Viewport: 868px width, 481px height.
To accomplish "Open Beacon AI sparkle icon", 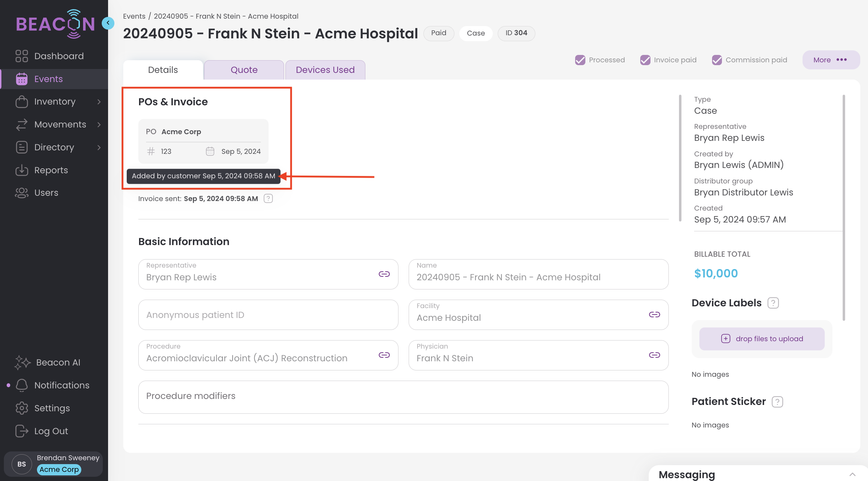I will click(x=23, y=362).
